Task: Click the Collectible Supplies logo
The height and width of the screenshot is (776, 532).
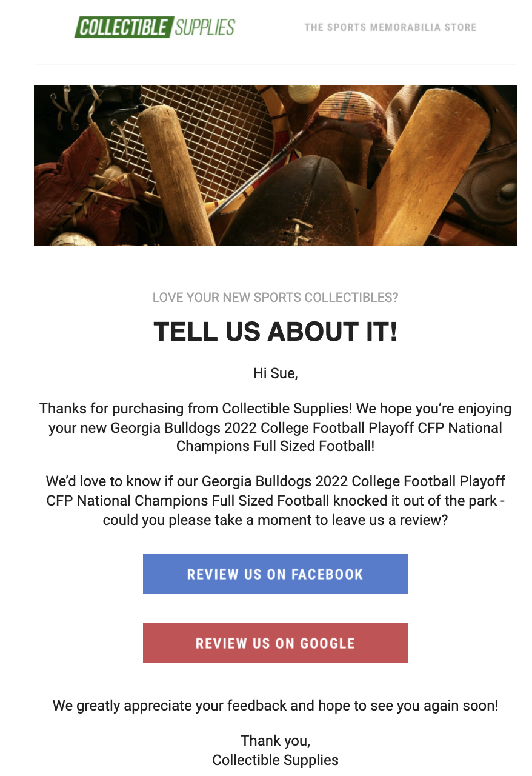Action: click(155, 27)
